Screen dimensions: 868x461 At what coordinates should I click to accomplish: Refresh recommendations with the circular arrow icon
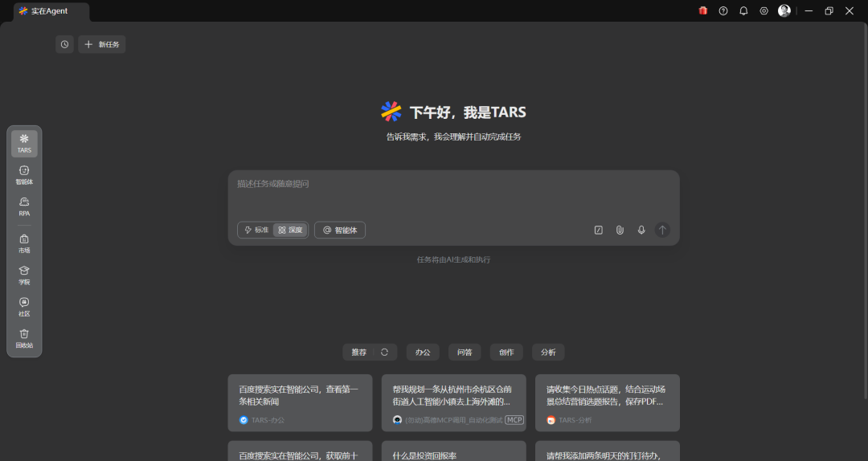[385, 352]
